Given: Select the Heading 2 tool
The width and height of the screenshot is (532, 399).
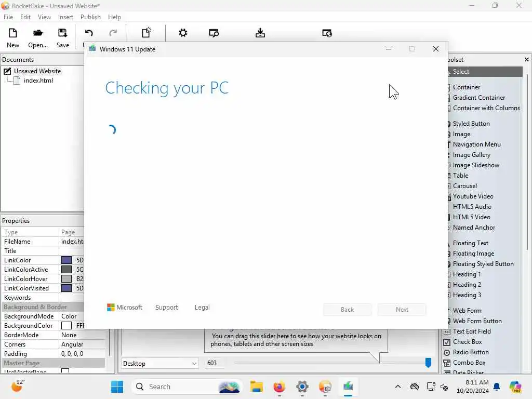Looking at the screenshot, I should pyautogui.click(x=467, y=285).
